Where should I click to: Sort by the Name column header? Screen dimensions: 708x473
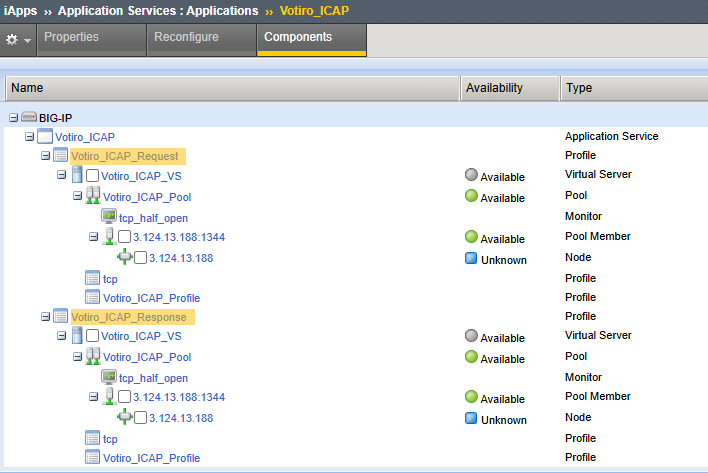232,88
